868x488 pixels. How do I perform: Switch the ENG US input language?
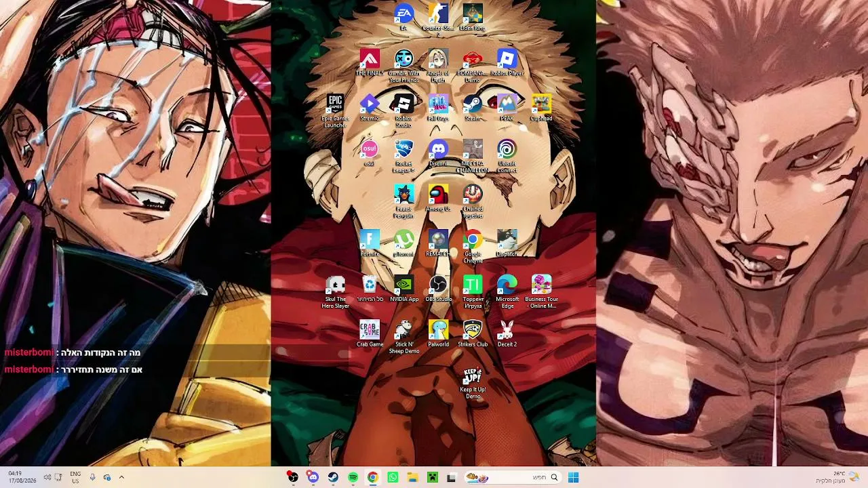[75, 477]
